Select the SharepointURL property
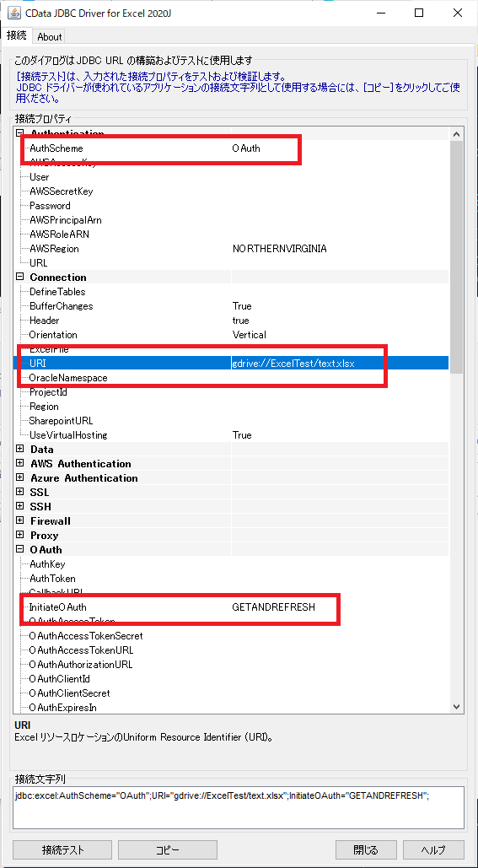Image resolution: width=478 pixels, height=868 pixels. click(231, 421)
